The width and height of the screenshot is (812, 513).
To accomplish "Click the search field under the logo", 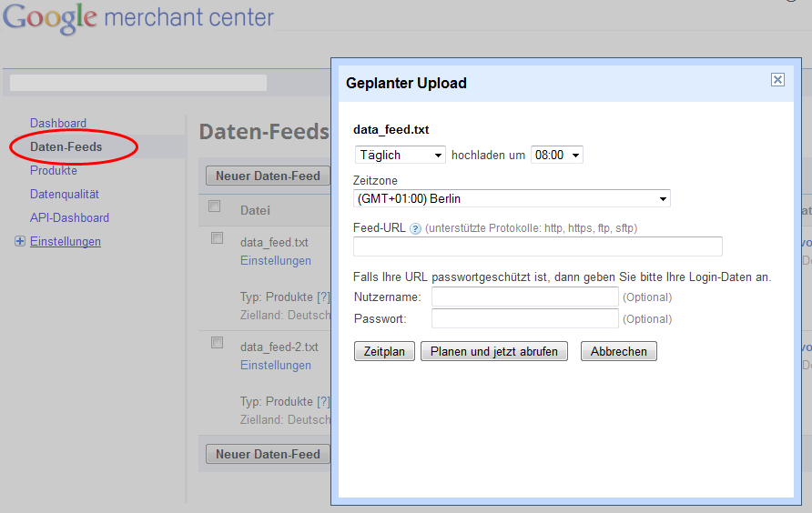I will (x=138, y=83).
